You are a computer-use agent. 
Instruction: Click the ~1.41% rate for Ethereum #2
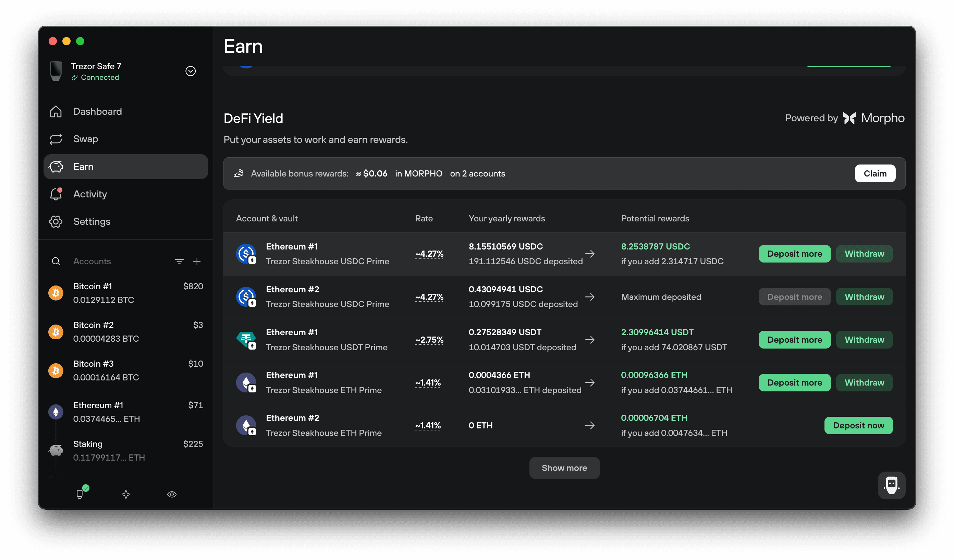coord(428,425)
